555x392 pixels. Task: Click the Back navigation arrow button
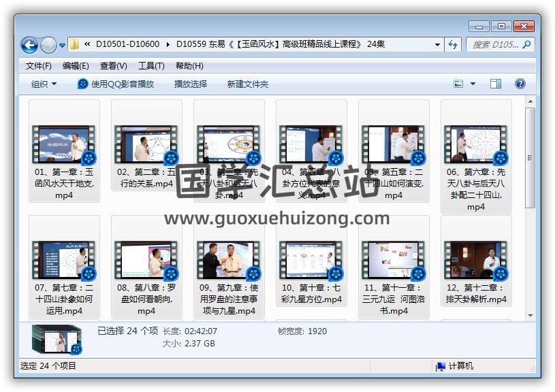pyautogui.click(x=29, y=46)
